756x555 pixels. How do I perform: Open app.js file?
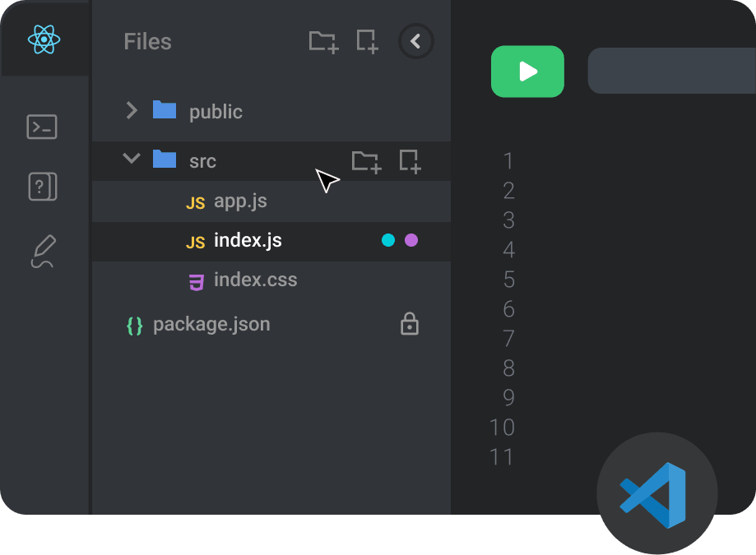[239, 201]
